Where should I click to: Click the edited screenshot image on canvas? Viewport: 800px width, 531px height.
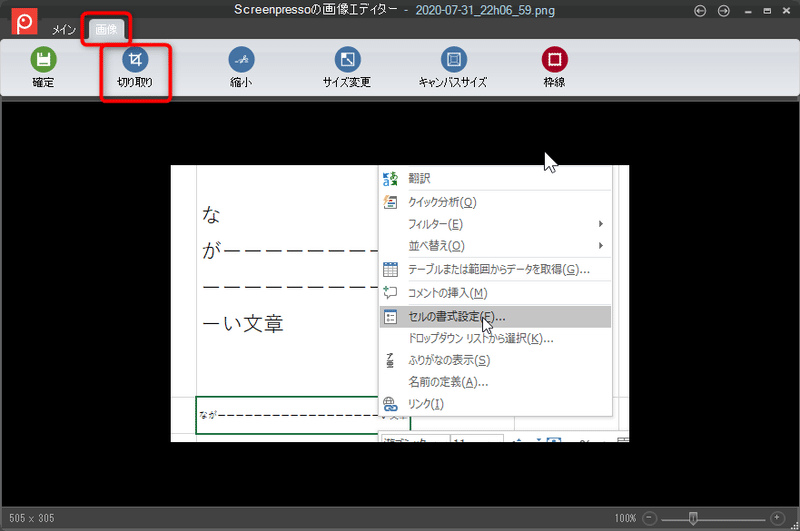pos(399,303)
